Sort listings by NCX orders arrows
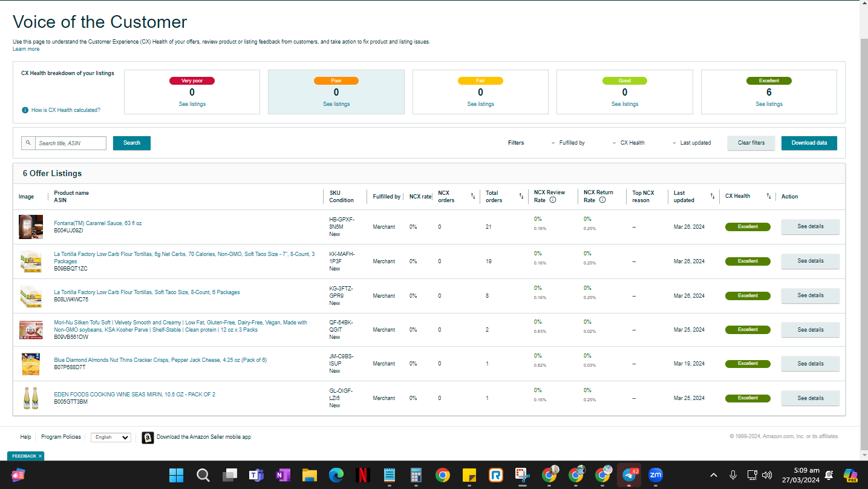Image resolution: width=868 pixels, height=489 pixels. point(473,196)
